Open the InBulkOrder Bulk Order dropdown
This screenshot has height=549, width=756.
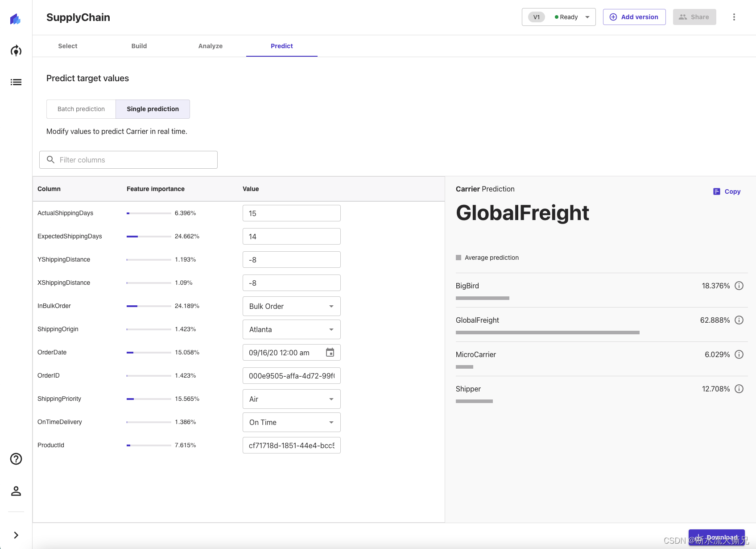click(292, 306)
